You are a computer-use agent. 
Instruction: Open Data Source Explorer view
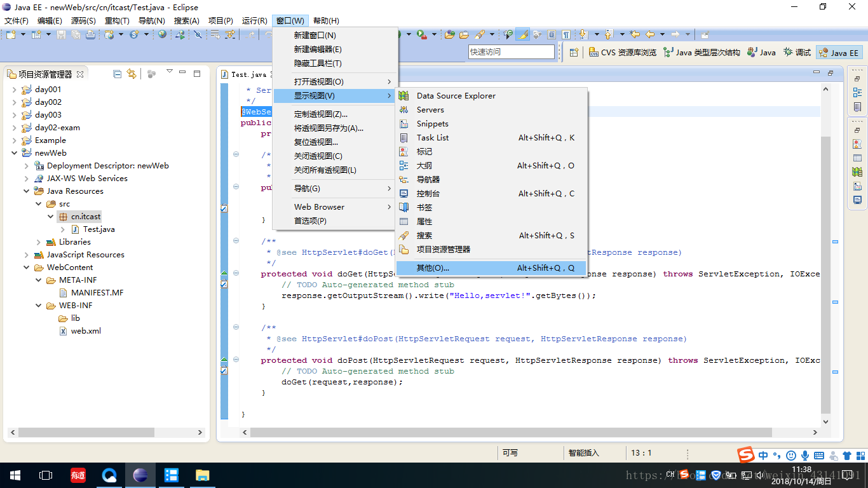point(492,96)
